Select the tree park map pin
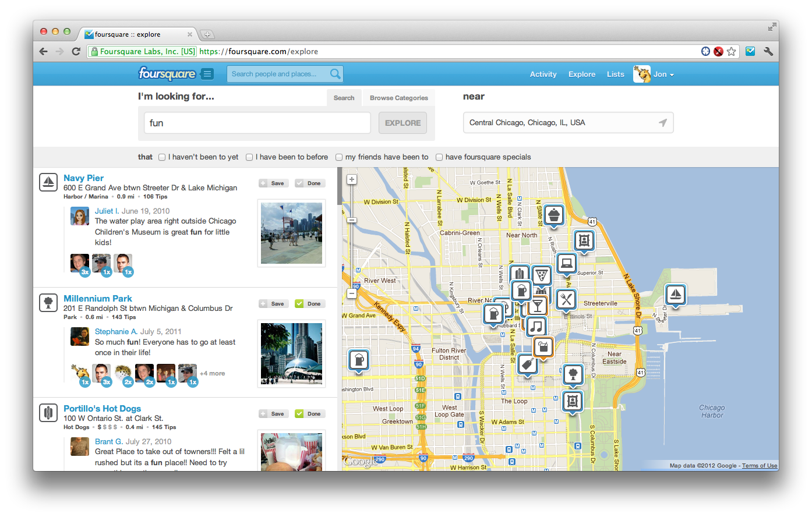 [573, 374]
